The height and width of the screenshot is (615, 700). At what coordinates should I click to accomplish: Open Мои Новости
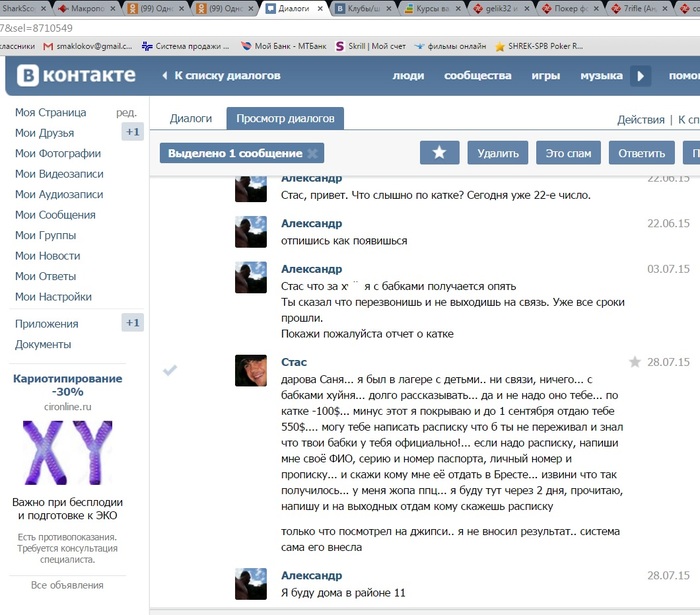point(48,256)
